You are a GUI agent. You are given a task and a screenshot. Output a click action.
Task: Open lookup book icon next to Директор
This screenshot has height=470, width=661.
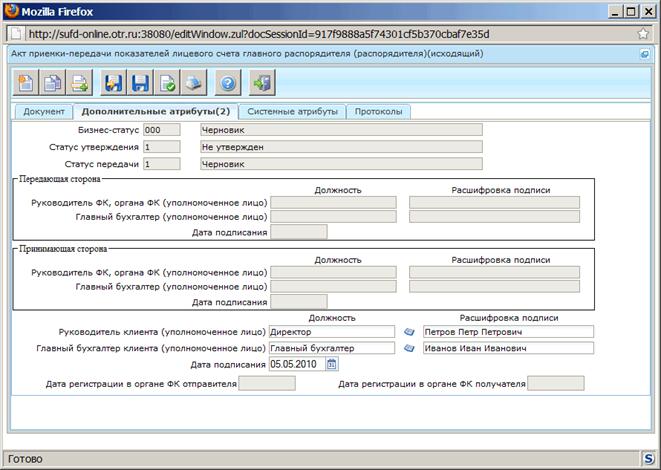click(409, 332)
